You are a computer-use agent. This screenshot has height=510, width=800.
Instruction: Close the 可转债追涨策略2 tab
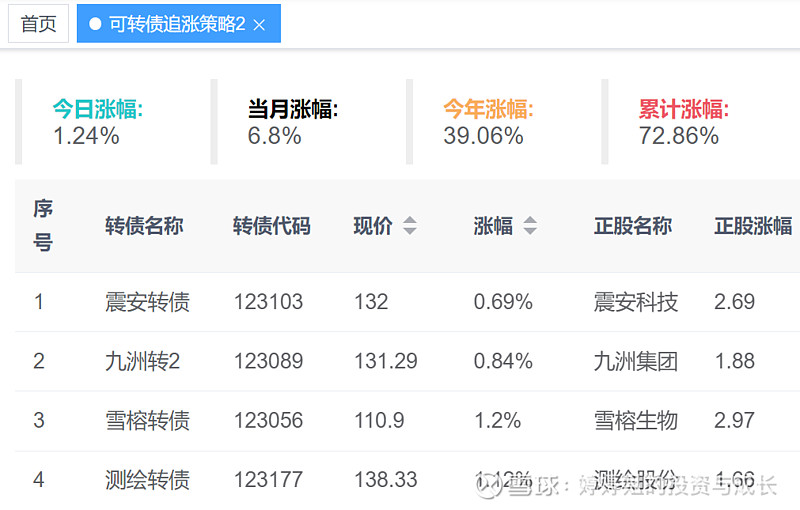click(259, 24)
